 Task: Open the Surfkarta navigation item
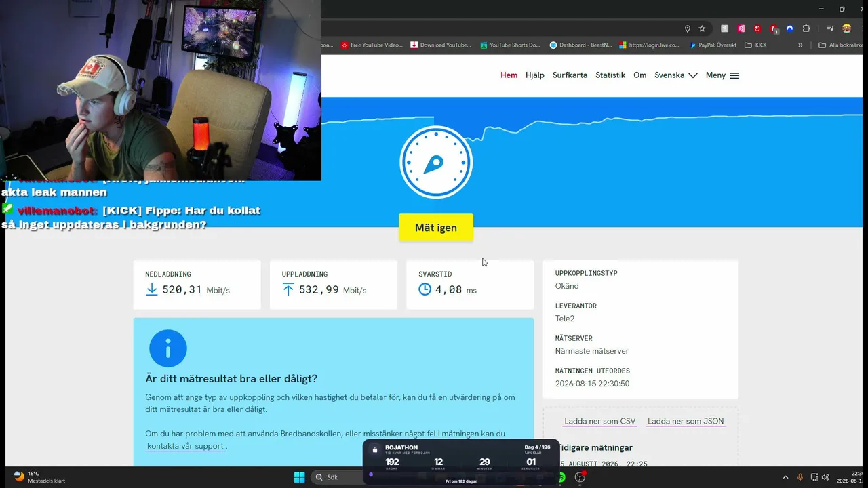(570, 75)
